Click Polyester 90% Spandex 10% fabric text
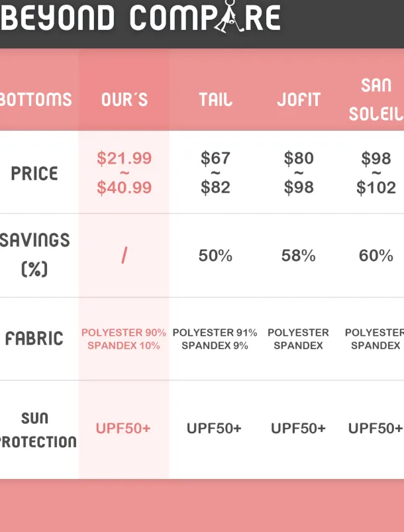The width and height of the screenshot is (404, 532). point(124,339)
